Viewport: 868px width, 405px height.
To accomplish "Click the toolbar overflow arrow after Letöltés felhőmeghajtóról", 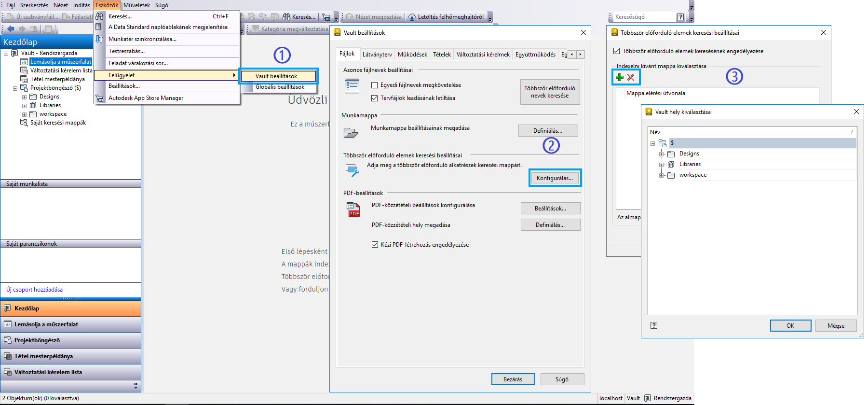I will [x=490, y=18].
